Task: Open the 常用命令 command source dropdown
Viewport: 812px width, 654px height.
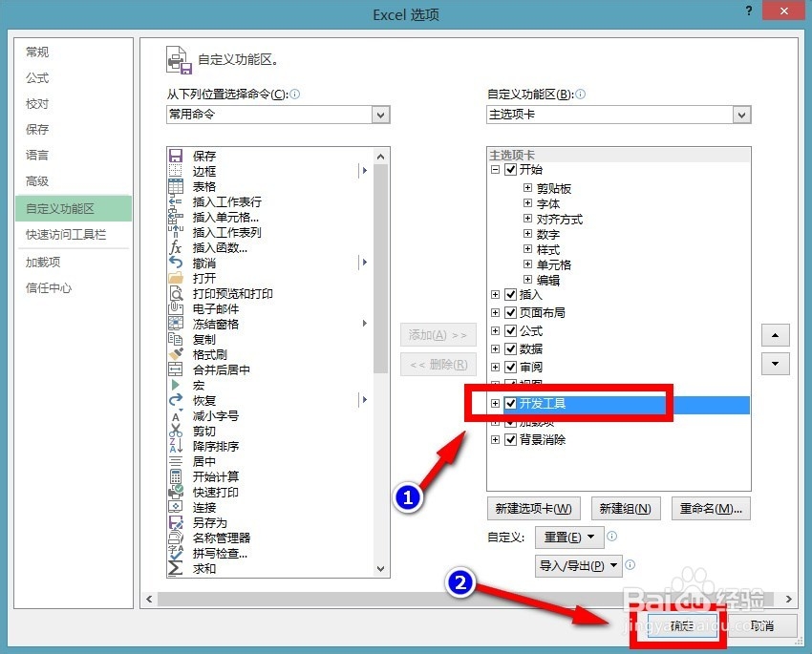Action: 380,115
